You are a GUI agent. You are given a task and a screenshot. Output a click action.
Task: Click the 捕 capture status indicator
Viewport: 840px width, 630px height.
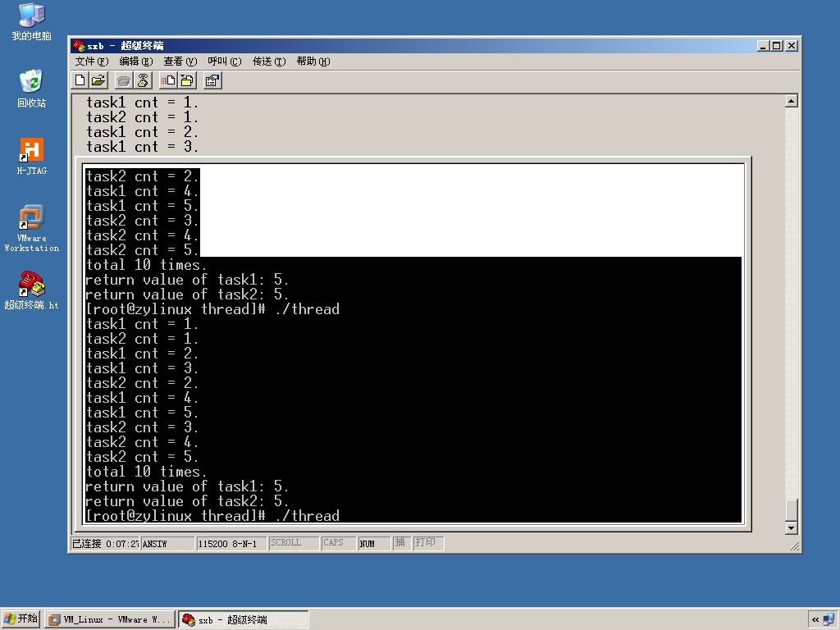(x=401, y=543)
